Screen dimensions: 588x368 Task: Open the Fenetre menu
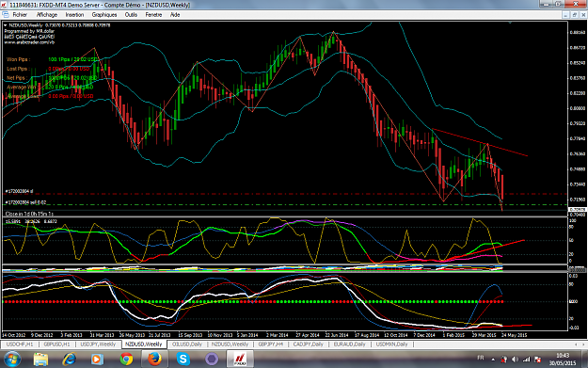[x=153, y=15]
